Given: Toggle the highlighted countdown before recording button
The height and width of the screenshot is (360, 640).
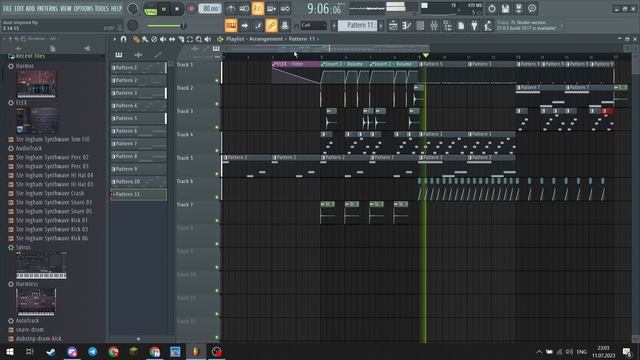Looking at the screenshot, I should click(x=258, y=9).
